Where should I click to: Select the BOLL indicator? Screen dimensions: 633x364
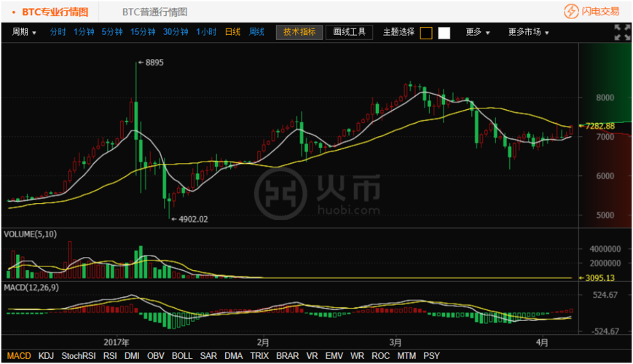[x=182, y=356]
